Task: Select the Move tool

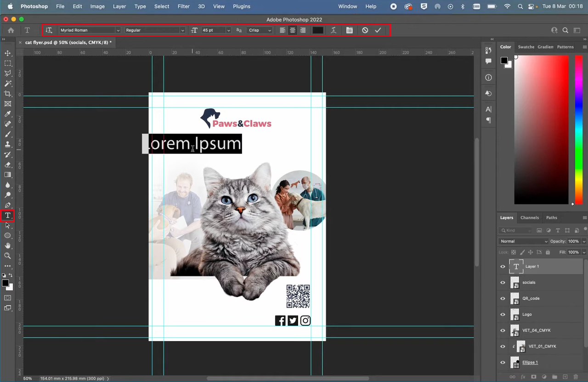Action: pos(7,53)
